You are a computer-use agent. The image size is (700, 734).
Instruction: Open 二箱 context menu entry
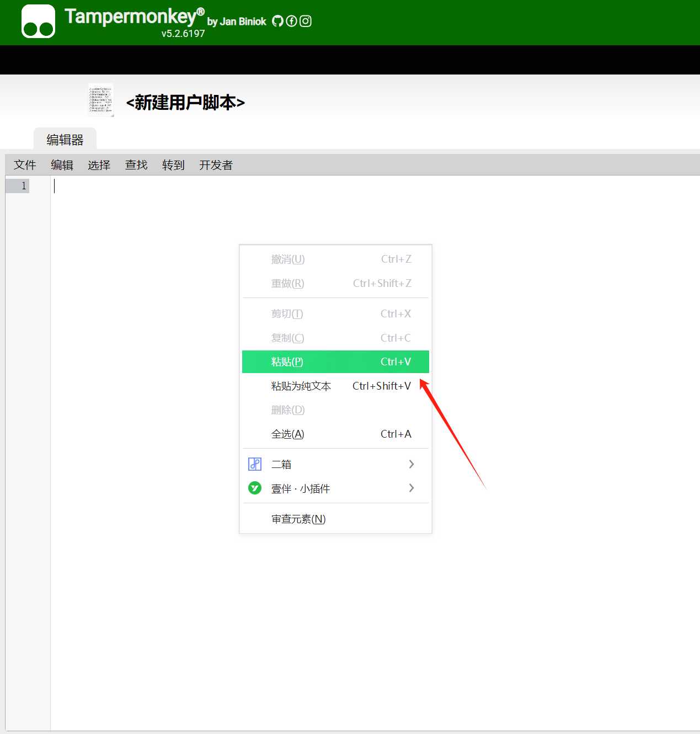coord(335,464)
